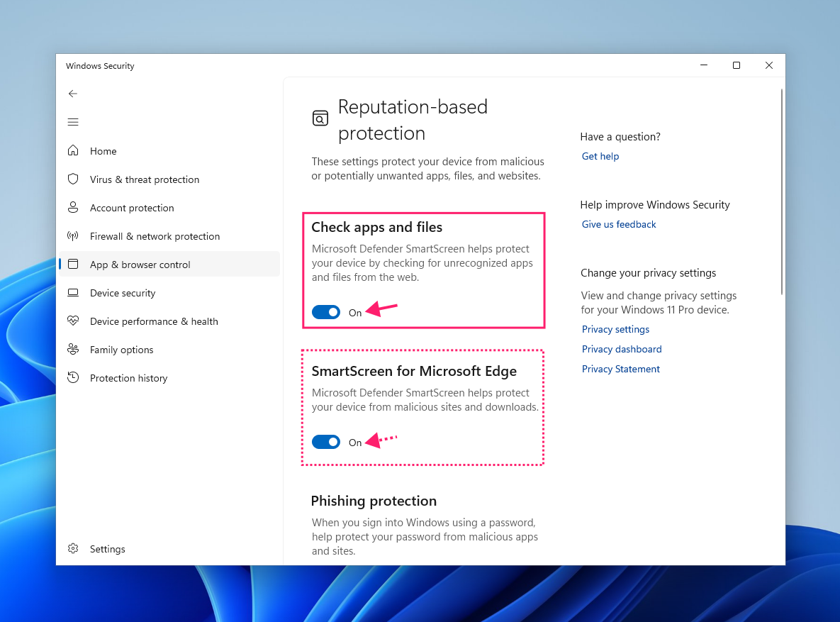Open Privacy Statement link
Screen dimensions: 840x622
click(x=620, y=369)
